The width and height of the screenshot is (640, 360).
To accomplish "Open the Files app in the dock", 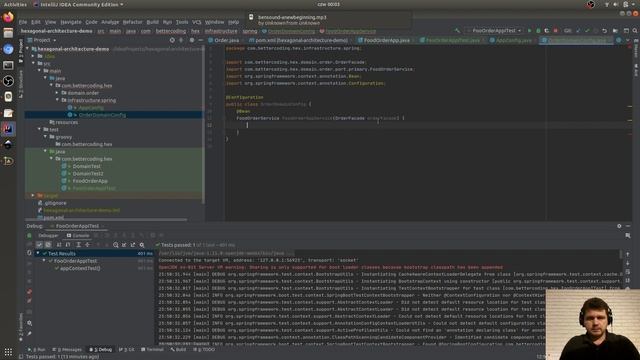I will click(x=8, y=33).
